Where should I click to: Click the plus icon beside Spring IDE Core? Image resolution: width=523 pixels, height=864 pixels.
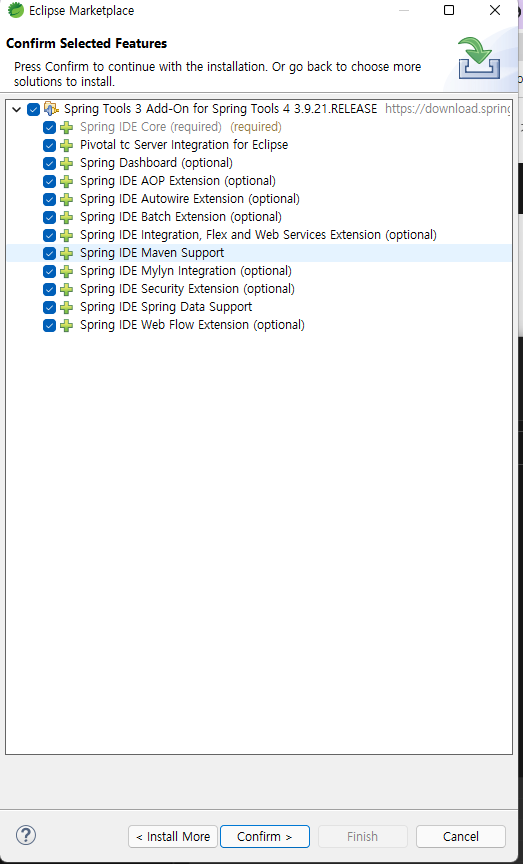pos(67,127)
